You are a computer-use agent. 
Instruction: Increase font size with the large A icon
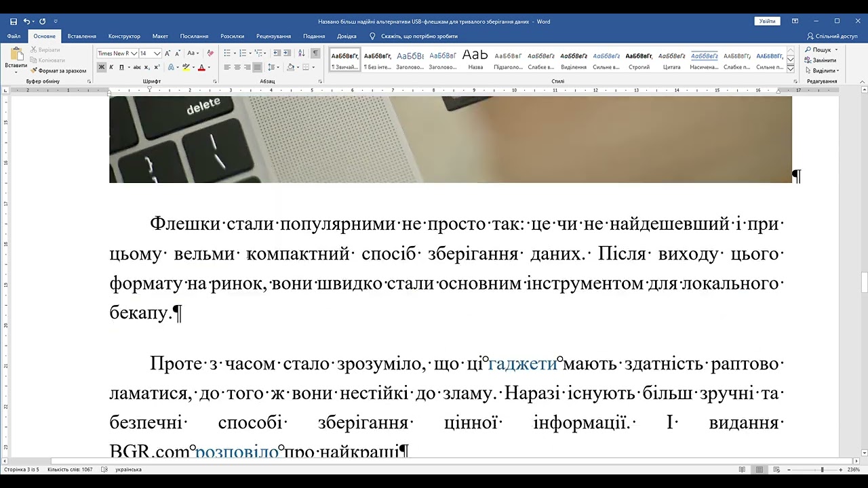168,54
